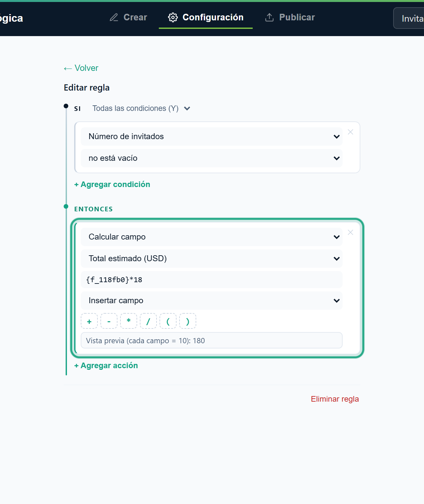Click Agregar condición link
Screen dimensions: 424x504
pos(112,184)
